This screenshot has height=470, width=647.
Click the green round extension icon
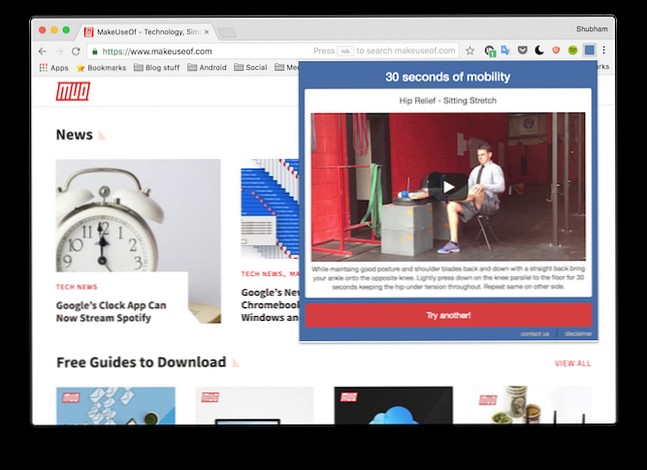pos(572,50)
